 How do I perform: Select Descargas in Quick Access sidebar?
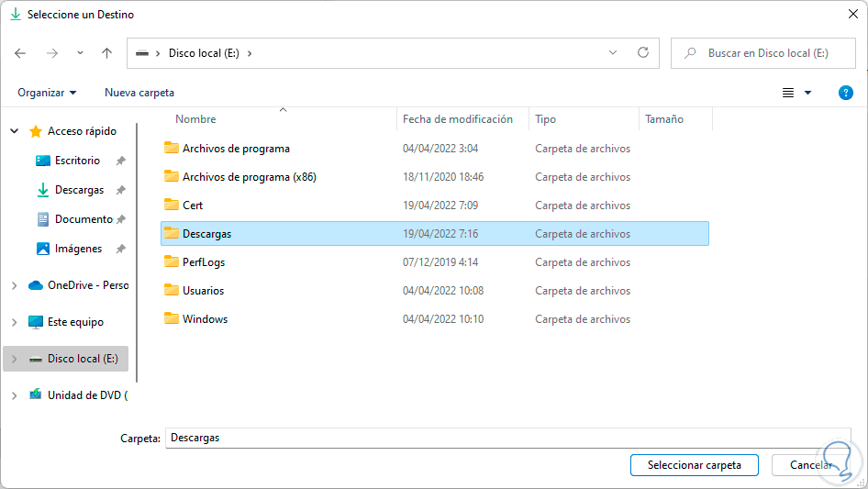(79, 190)
